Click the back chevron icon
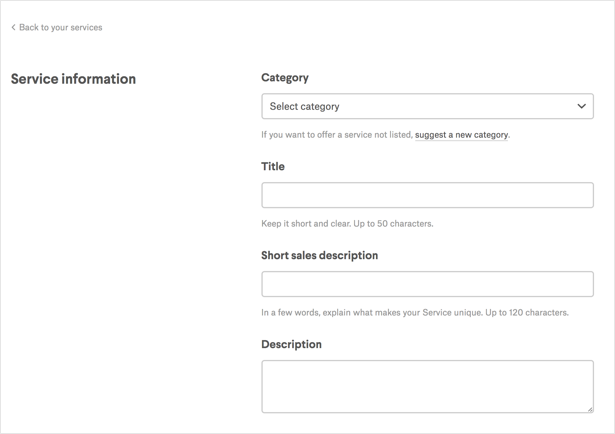The height and width of the screenshot is (434, 615). coord(13,28)
